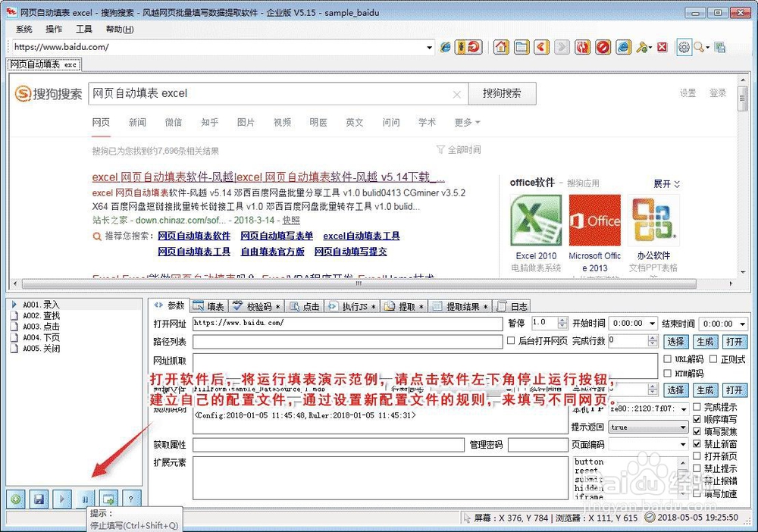Open the address bar URL dropdown
This screenshot has height=532, width=758.
429,47
